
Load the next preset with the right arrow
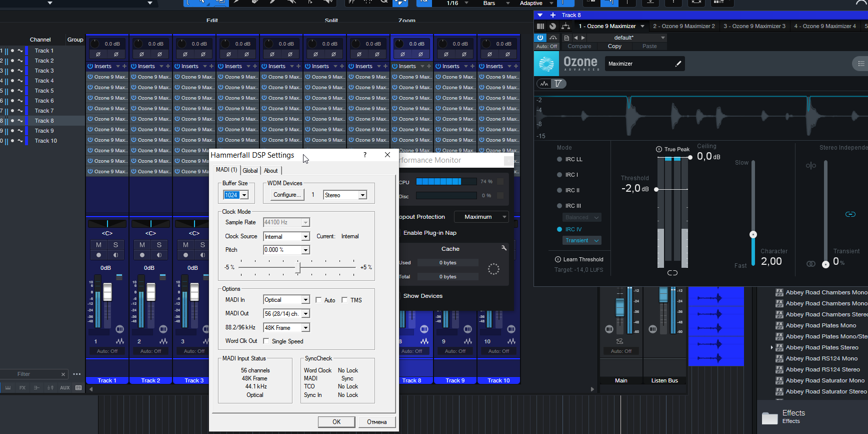click(x=583, y=38)
